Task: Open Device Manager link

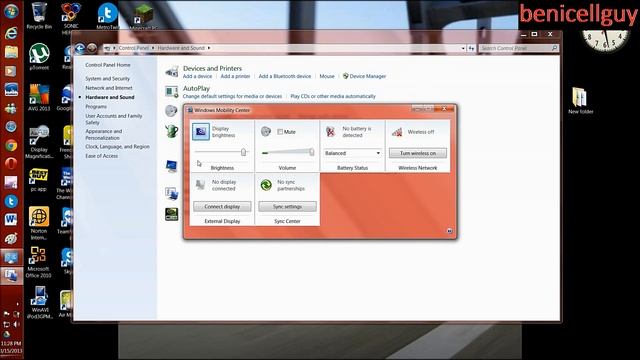Action: point(367,76)
